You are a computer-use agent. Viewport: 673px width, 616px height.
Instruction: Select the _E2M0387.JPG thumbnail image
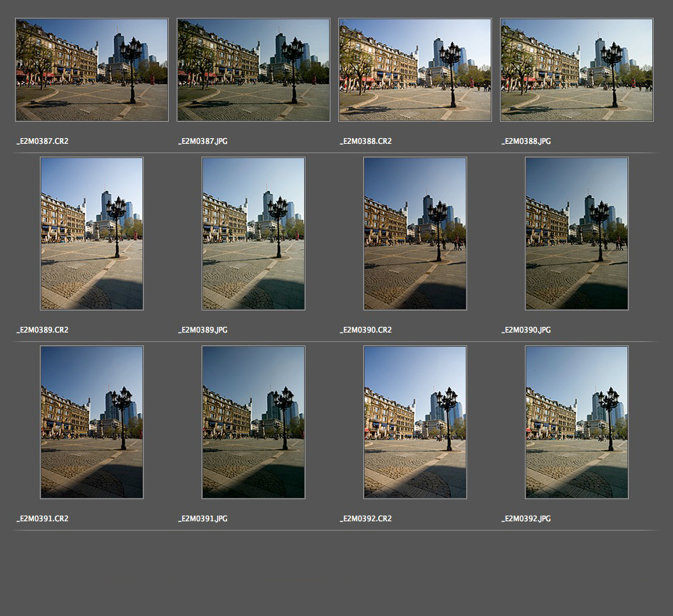coord(254,70)
